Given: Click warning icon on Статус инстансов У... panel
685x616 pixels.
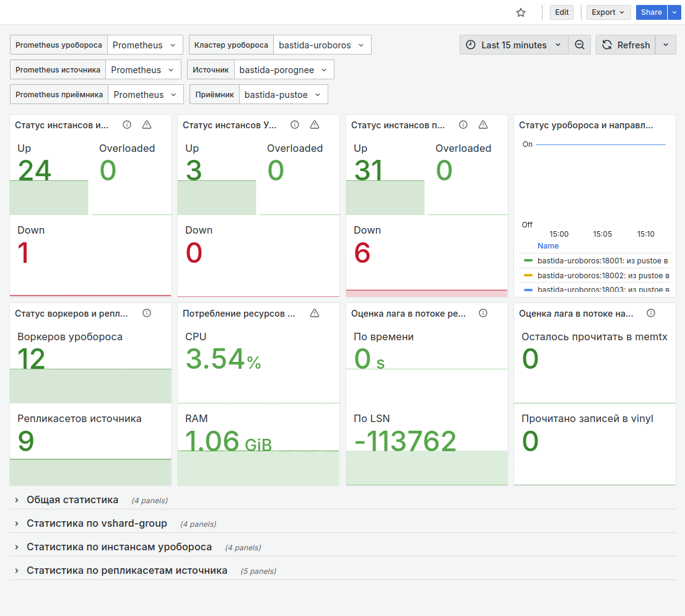Looking at the screenshot, I should pos(315,125).
